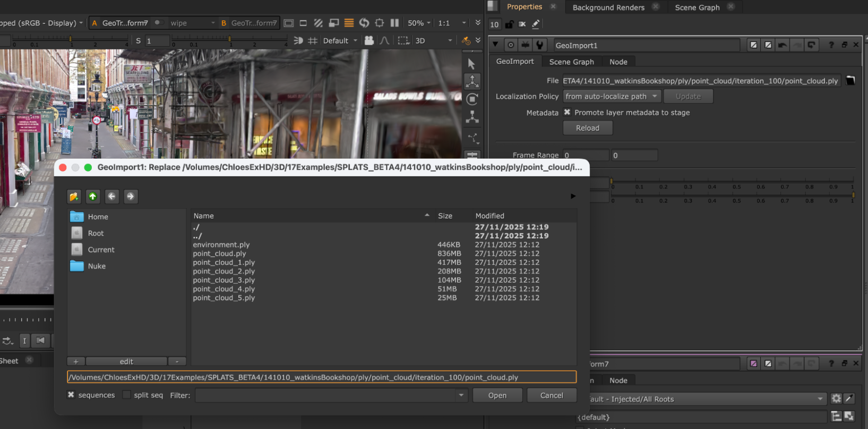Select point_cloud_3.ply in the file list
Image resolution: width=868 pixels, height=429 pixels.
point(224,280)
